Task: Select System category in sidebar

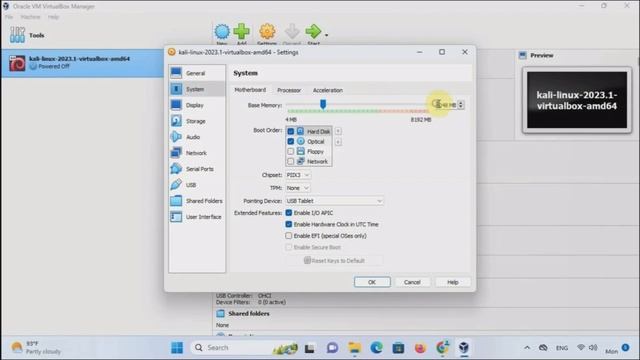Action: pos(197,89)
